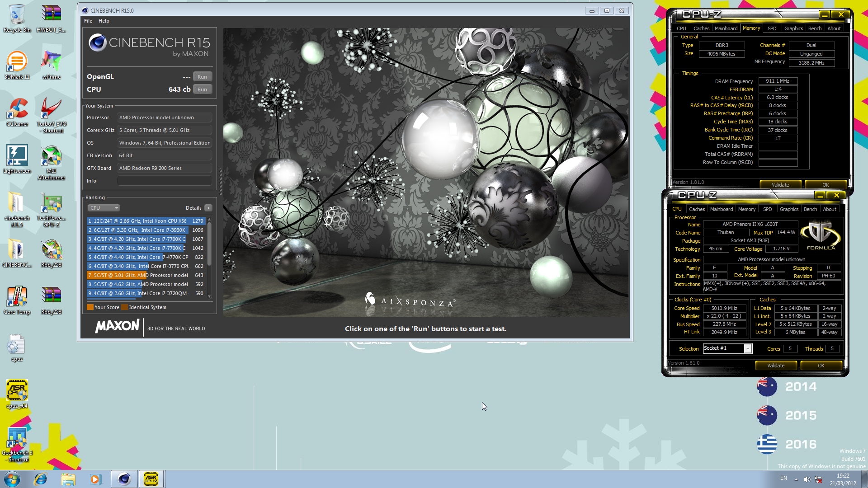Launch TechPowerUp GPU-Z desktop icon
Image resolution: width=868 pixels, height=488 pixels.
click(51, 209)
